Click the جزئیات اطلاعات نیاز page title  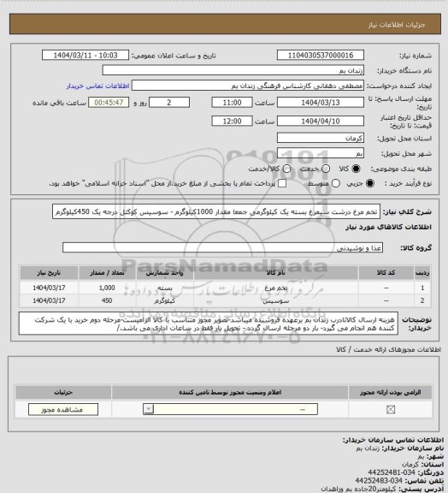pyautogui.click(x=397, y=25)
